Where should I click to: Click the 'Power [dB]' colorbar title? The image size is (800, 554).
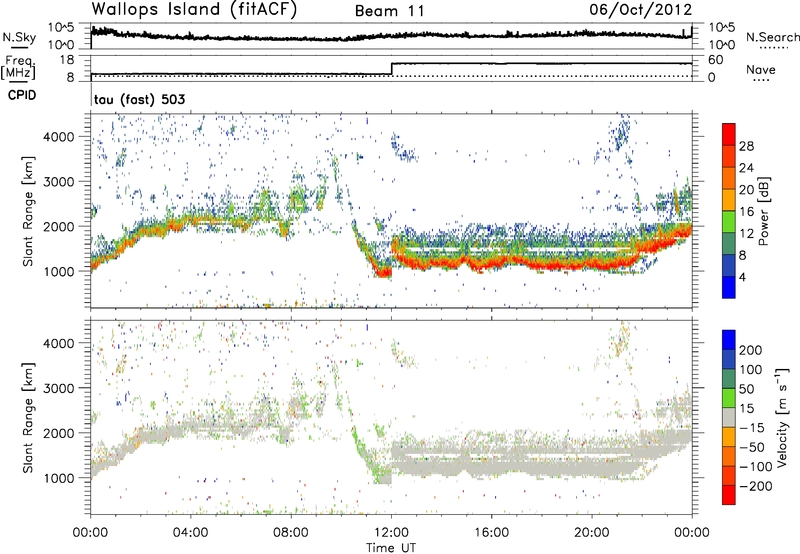(x=764, y=211)
